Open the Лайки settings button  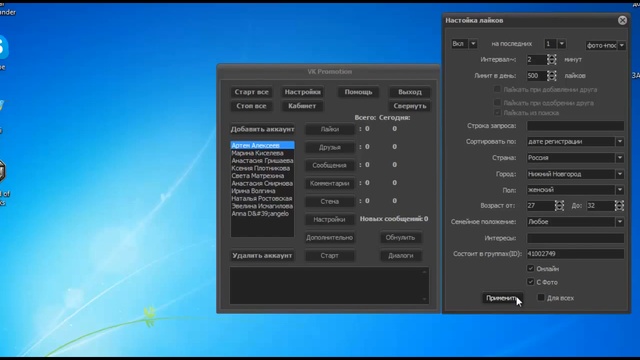coord(330,129)
